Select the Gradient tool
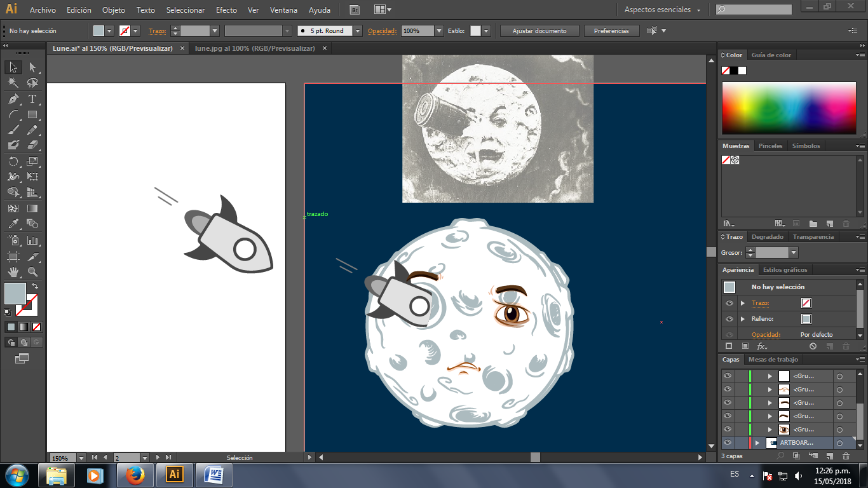Image resolution: width=868 pixels, height=488 pixels. [32, 208]
